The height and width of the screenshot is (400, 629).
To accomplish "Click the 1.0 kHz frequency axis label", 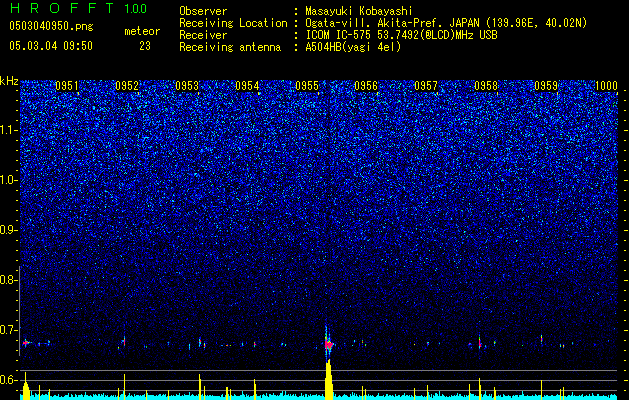I will tap(8, 180).
